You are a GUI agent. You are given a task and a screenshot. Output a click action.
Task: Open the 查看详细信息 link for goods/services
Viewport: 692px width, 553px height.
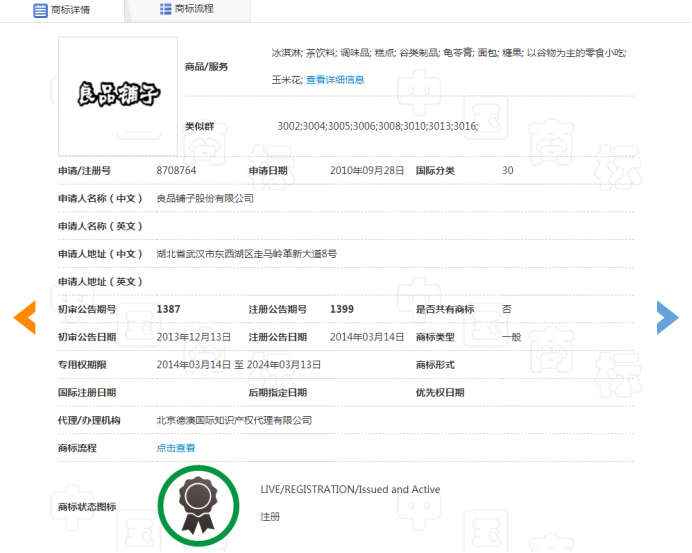coord(335,80)
